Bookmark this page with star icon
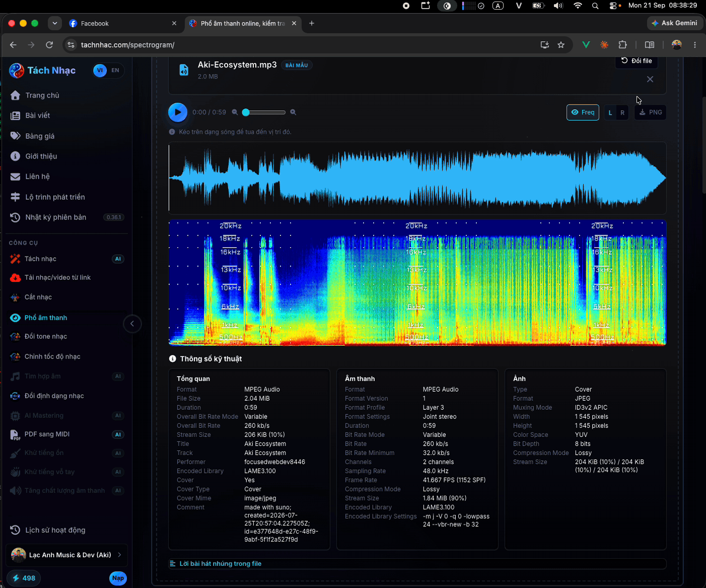 pos(561,45)
